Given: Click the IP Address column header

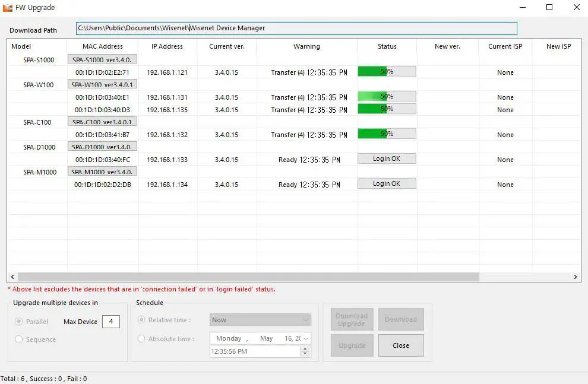Looking at the screenshot, I should pos(167,46).
